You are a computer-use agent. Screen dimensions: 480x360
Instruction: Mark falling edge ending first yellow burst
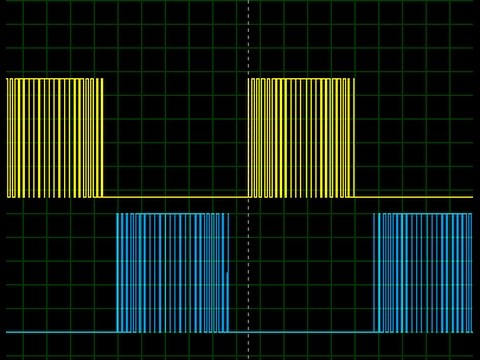click(x=102, y=138)
